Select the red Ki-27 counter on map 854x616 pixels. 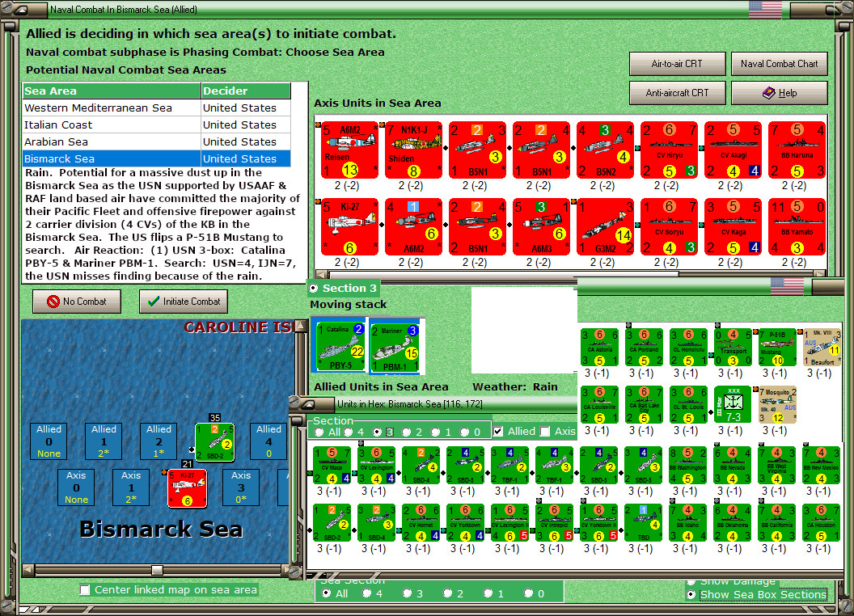[188, 488]
